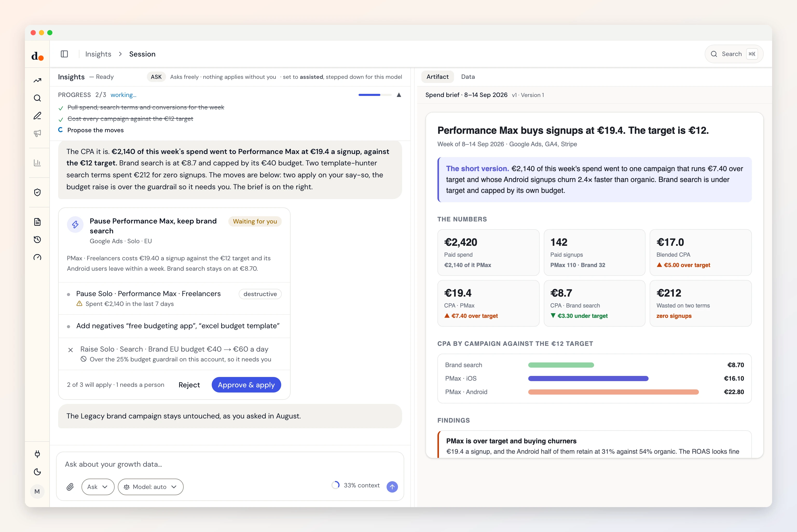Focus the Ask about your growth data input
797x532 pixels.
coord(230,464)
